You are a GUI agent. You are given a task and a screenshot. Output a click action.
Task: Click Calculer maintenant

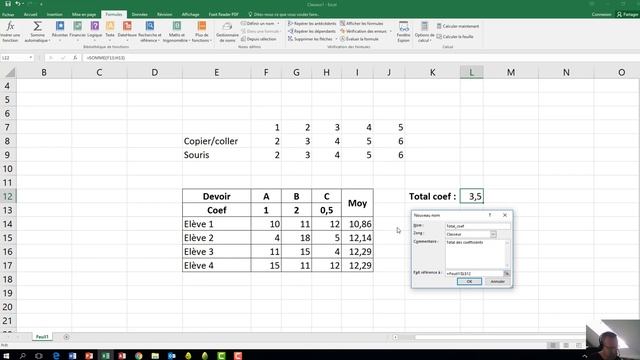(x=458, y=26)
